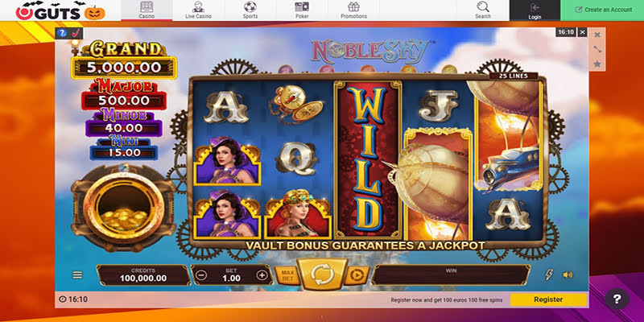Viewport: 644px width, 322px height.
Task: Increase bet with the plus button
Action: pyautogui.click(x=262, y=275)
